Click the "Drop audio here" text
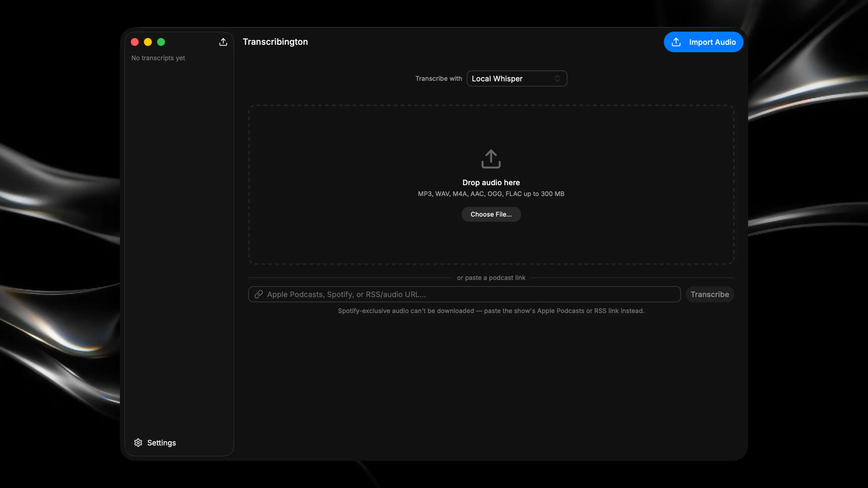 point(491,182)
